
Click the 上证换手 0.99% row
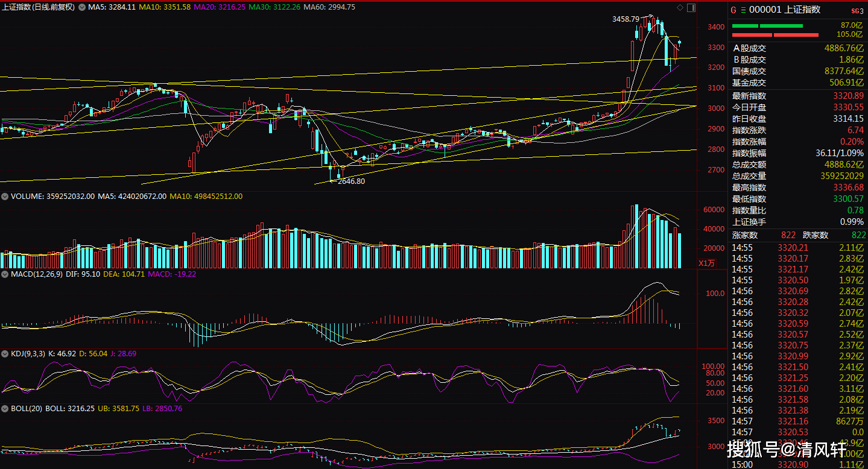[797, 222]
